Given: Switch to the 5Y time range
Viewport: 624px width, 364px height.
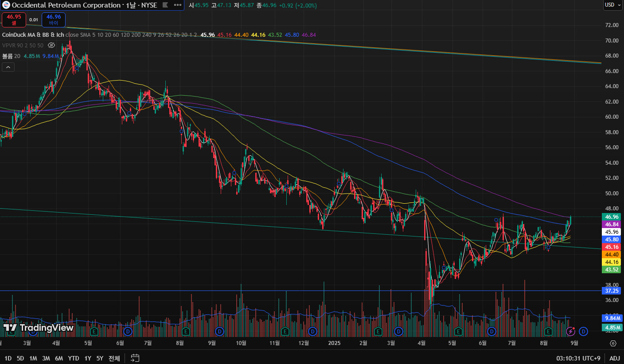Looking at the screenshot, I should point(100,358).
